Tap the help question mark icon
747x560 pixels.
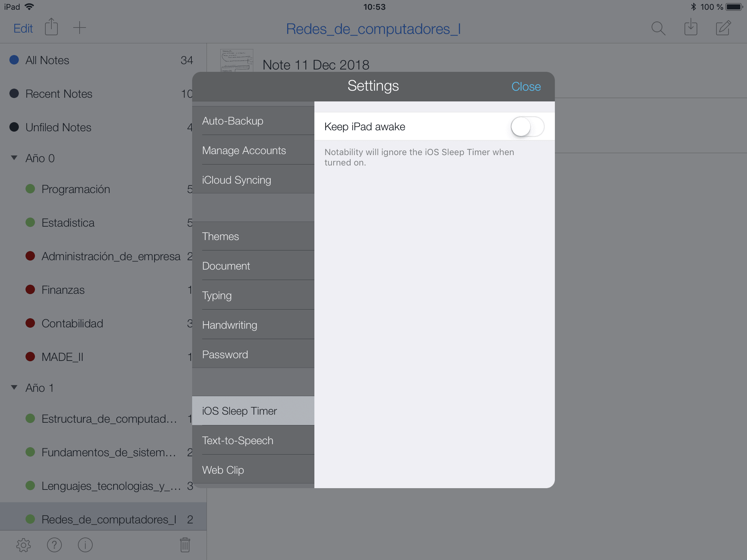click(54, 545)
